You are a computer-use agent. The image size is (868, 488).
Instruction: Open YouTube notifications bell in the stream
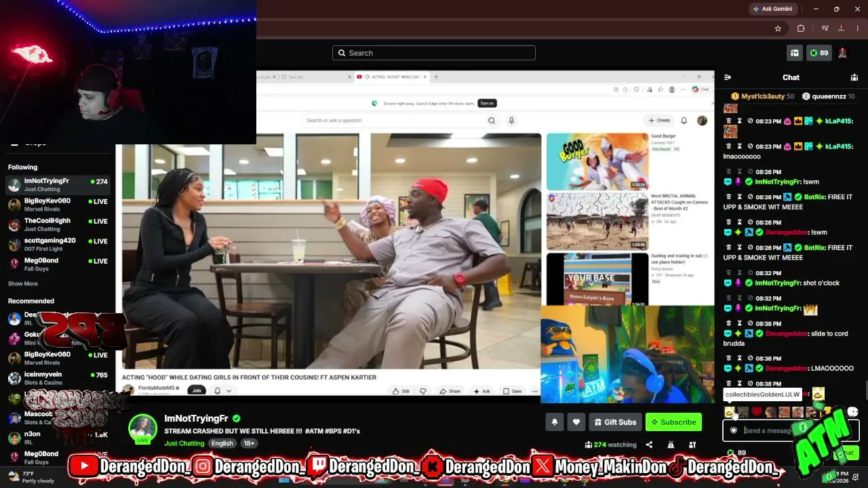(x=684, y=121)
